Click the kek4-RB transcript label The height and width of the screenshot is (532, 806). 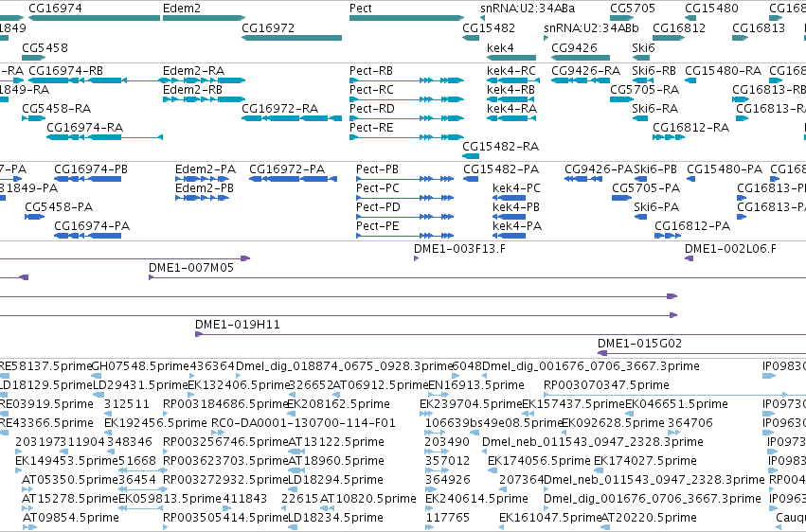tap(510, 89)
